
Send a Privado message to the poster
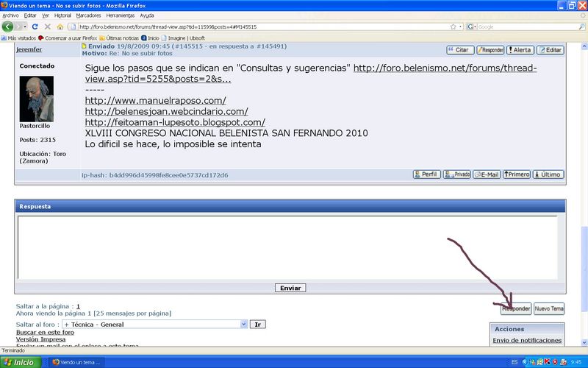(456, 174)
